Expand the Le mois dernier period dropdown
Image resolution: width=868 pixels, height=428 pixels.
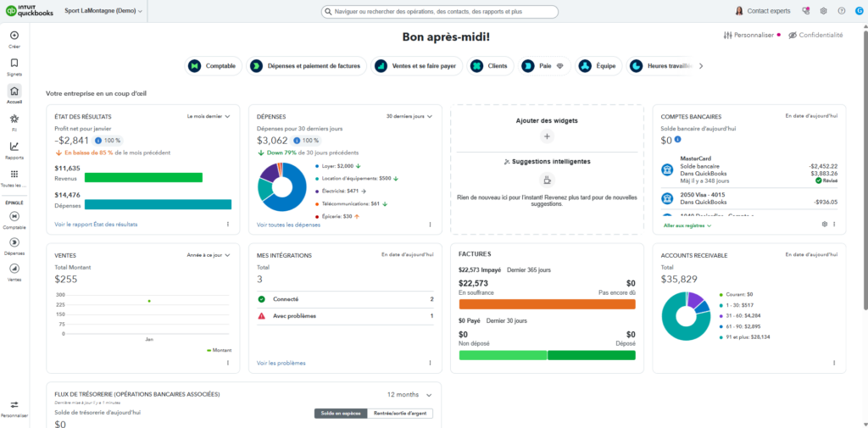click(x=208, y=116)
